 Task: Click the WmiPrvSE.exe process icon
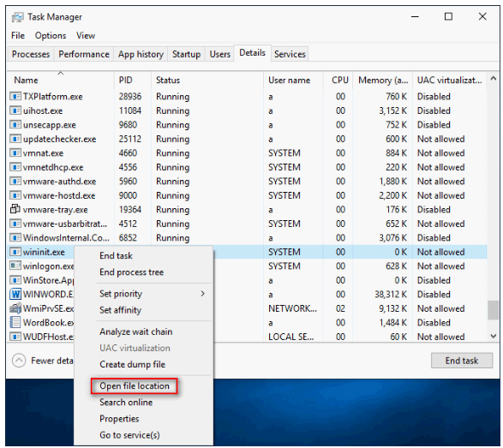(15, 308)
